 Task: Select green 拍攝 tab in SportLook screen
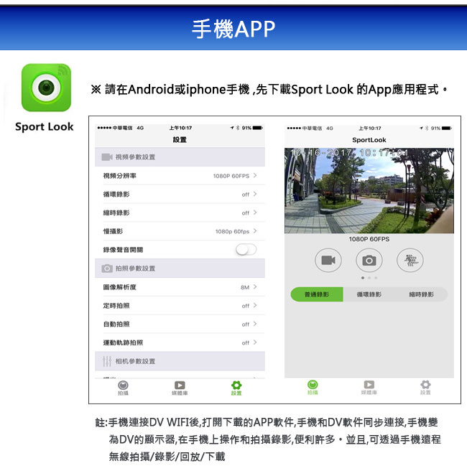pyautogui.click(x=313, y=388)
